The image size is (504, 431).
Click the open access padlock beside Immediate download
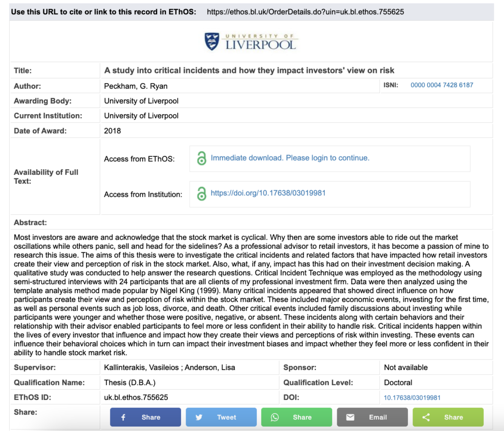pyautogui.click(x=201, y=159)
